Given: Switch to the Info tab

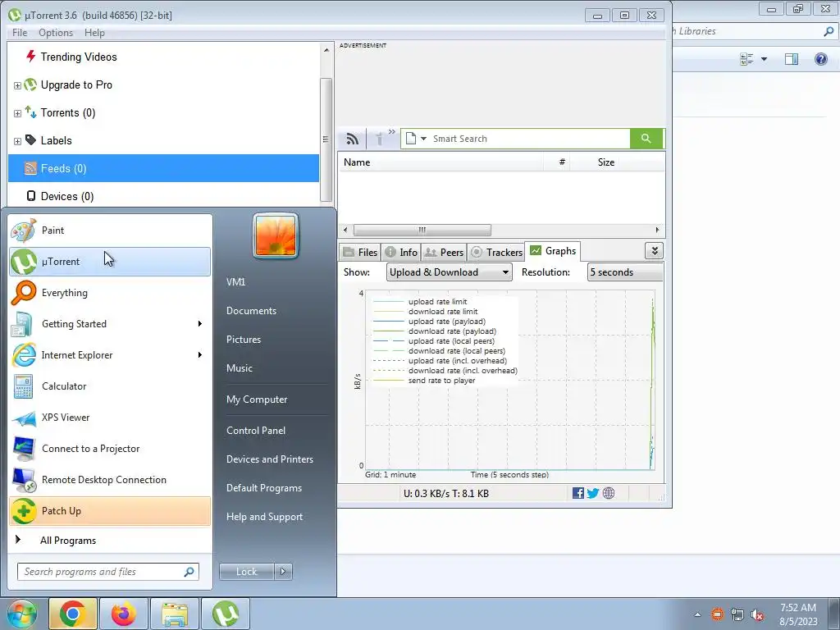Looking at the screenshot, I should click(401, 253).
